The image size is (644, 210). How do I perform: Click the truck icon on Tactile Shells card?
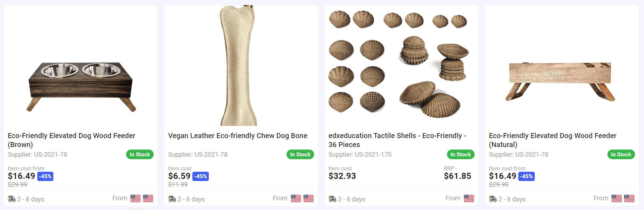(332, 199)
